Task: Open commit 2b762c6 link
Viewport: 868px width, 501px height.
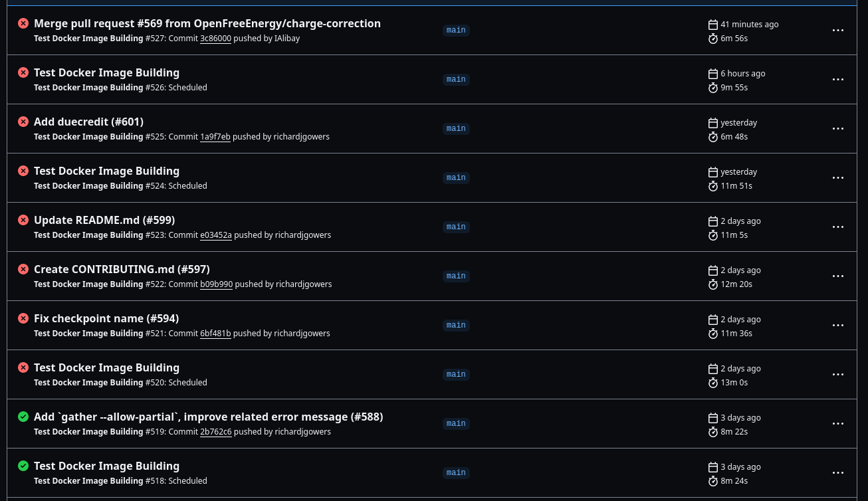Action: pyautogui.click(x=216, y=432)
